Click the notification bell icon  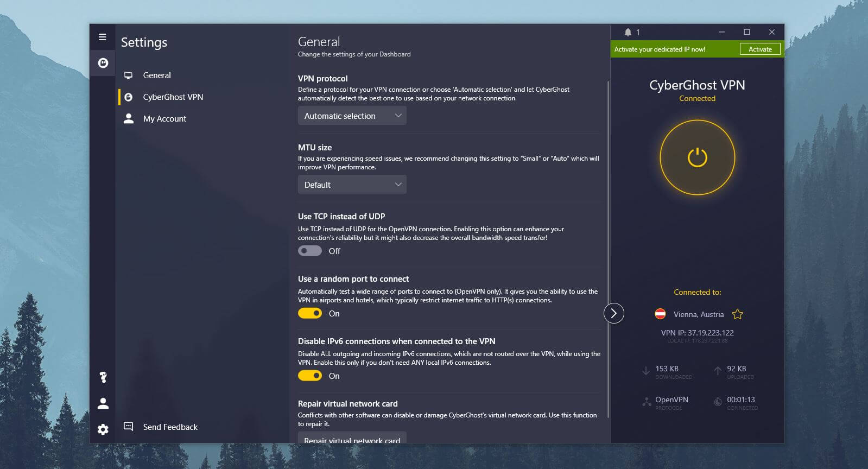click(628, 32)
